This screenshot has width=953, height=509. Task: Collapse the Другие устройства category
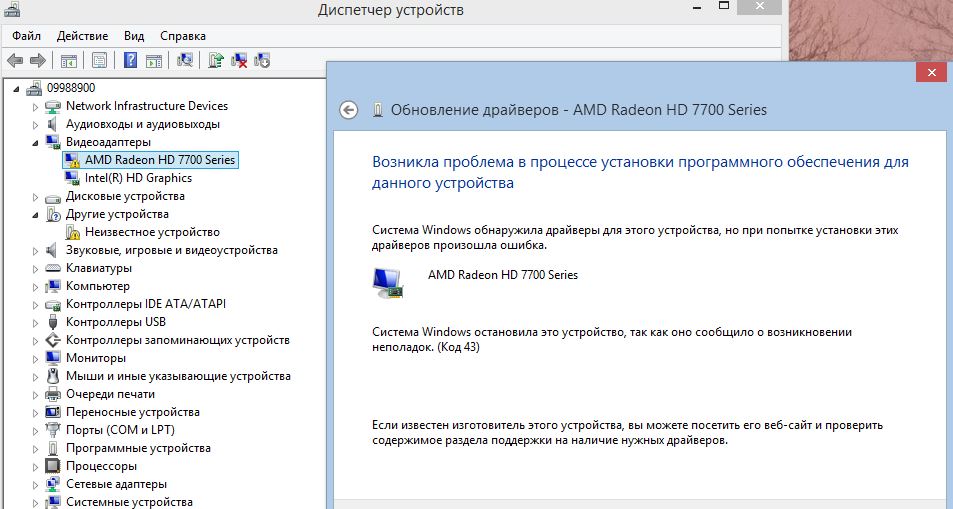tap(35, 215)
